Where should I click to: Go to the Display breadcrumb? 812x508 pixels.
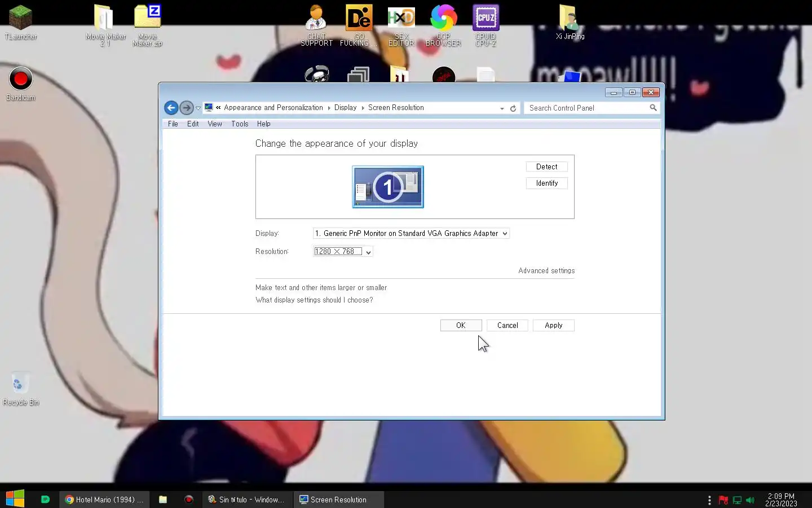click(345, 108)
